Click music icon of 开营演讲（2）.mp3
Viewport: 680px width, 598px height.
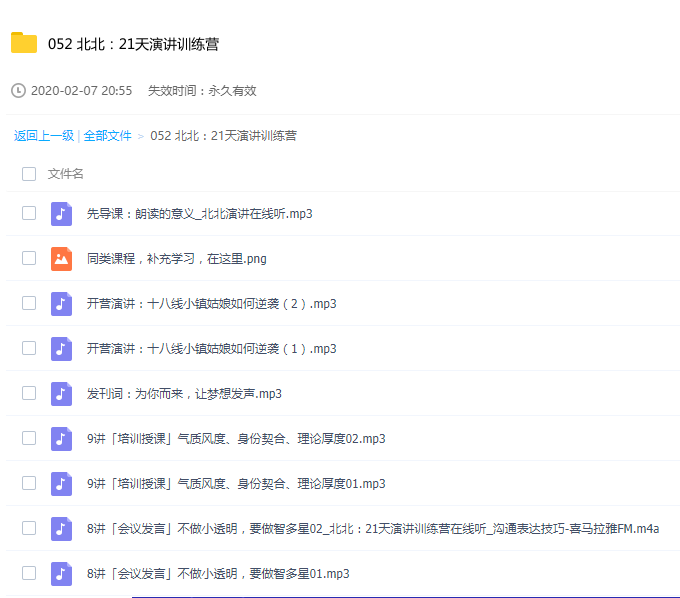62,304
